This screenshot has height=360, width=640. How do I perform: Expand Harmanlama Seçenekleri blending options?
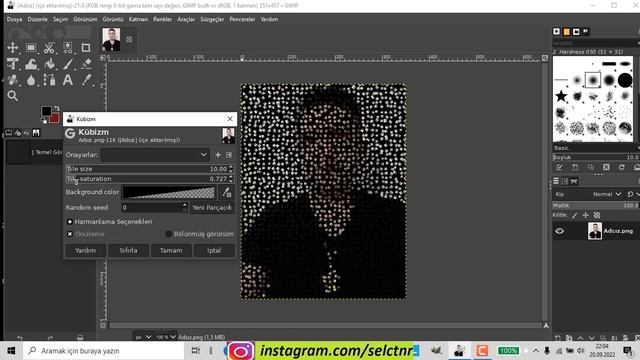(70, 222)
